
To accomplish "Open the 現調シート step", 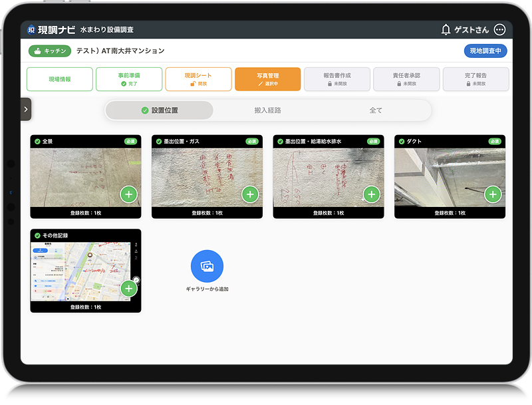I will (198, 79).
